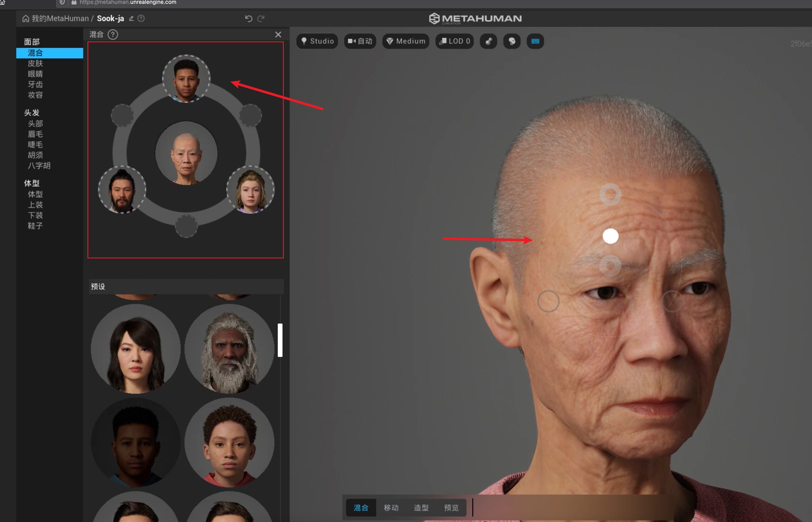
Task: Choose the dark-skinned young man preset
Action: (136, 442)
